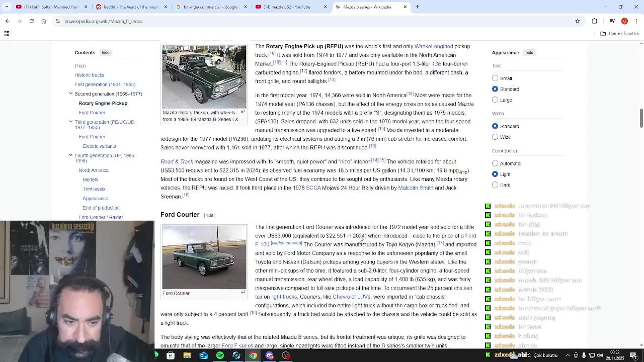
Task: Open the volume control in system tray
Action: pos(600,355)
